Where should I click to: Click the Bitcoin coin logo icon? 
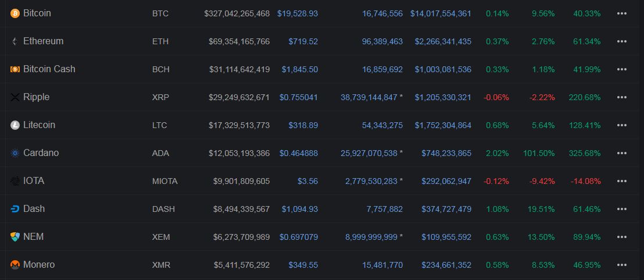click(x=15, y=13)
